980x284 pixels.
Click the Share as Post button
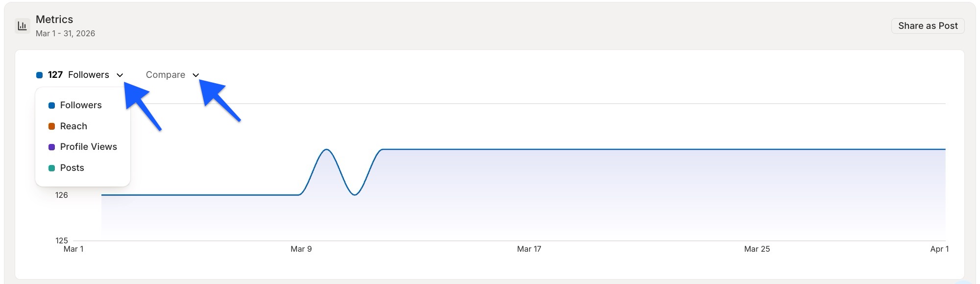click(927, 25)
